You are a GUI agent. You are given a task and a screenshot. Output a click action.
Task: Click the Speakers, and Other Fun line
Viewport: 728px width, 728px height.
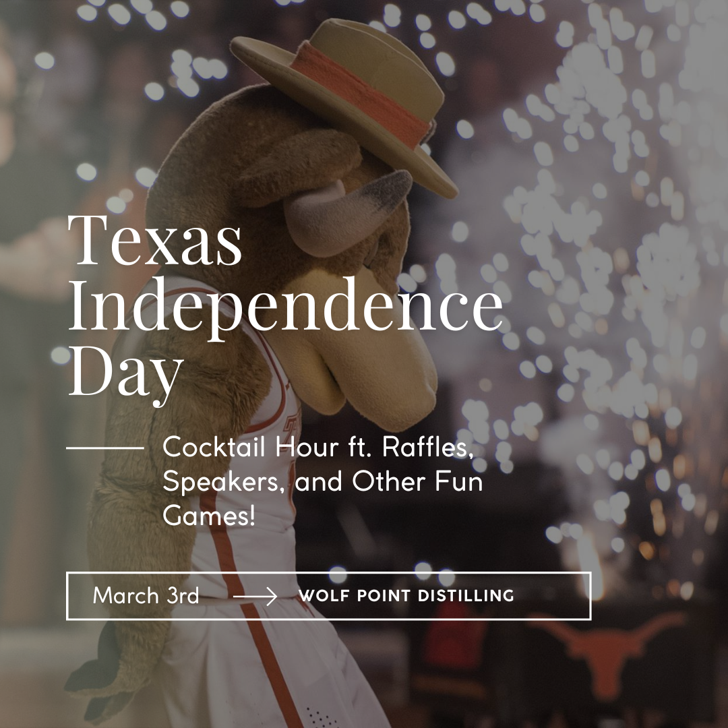point(323,481)
